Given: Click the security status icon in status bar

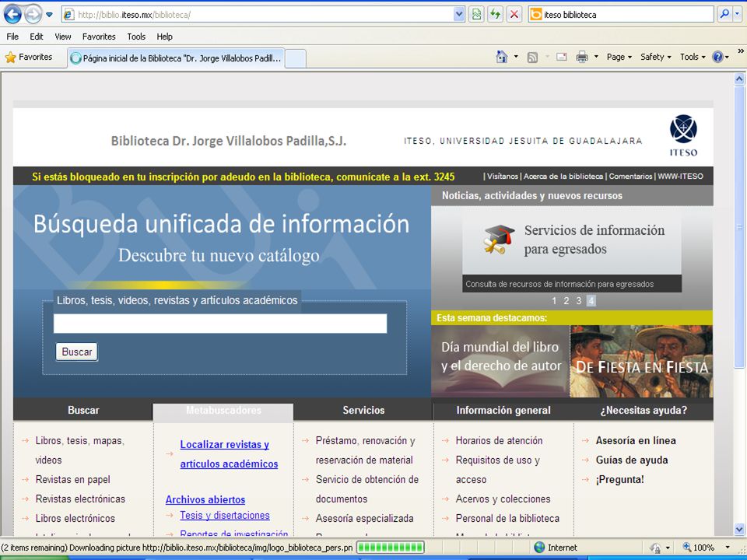Looking at the screenshot, I should [655, 548].
